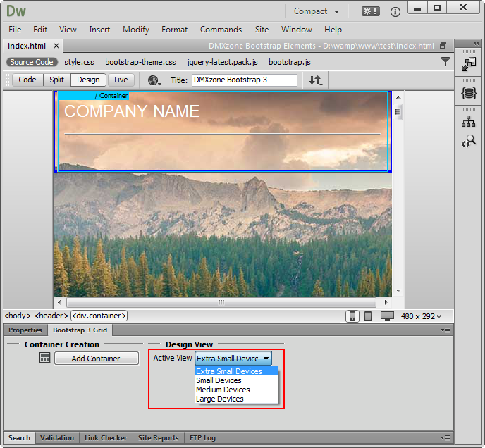Click the vertical scrollbar up arrow
The width and height of the screenshot is (485, 448).
coord(398,97)
